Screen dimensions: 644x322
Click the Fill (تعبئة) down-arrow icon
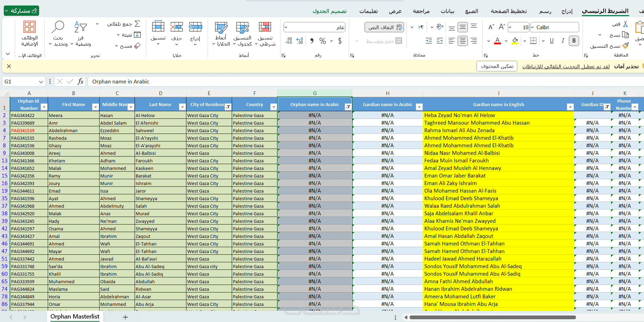pos(137,35)
